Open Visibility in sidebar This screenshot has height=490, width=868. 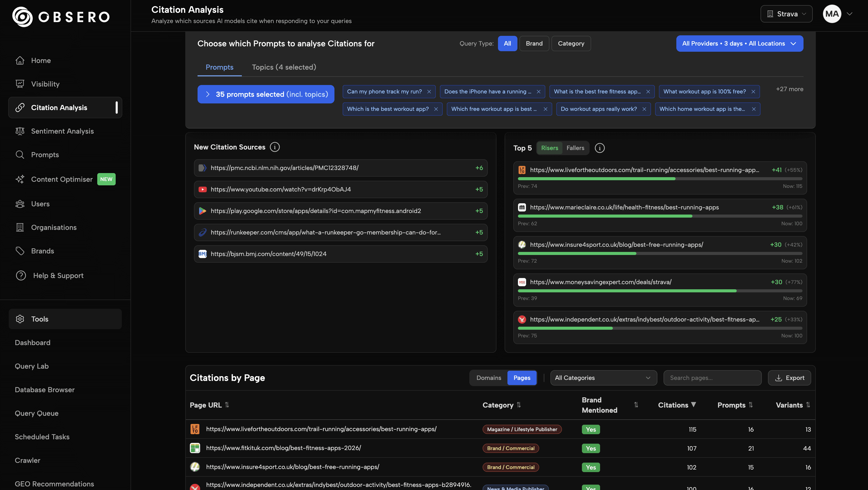point(45,84)
